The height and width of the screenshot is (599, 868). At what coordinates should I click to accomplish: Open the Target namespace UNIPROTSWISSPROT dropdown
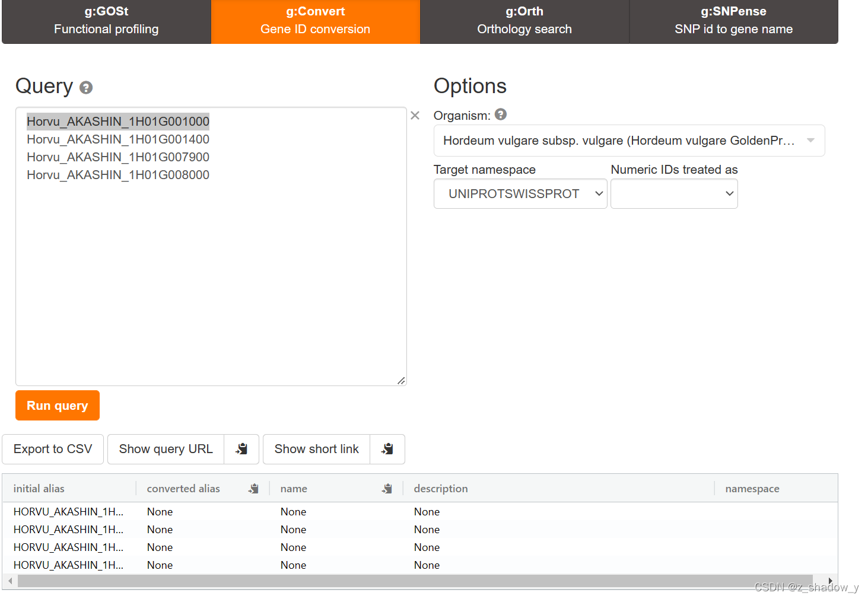pyautogui.click(x=520, y=194)
